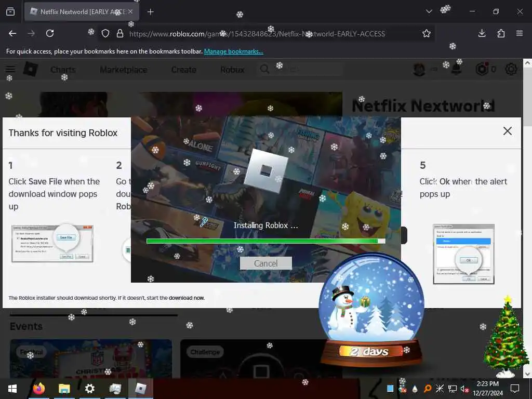The width and height of the screenshot is (532, 399).
Task: Click the Firefox forward arrow
Action: tap(31, 33)
